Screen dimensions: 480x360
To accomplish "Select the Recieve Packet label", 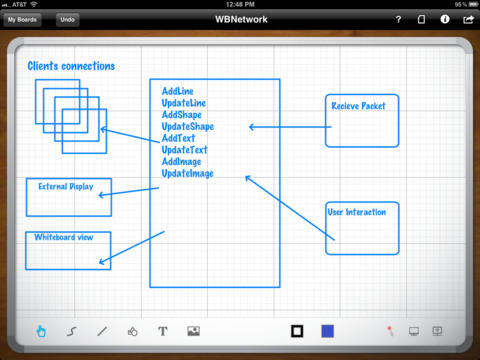I will point(358,106).
